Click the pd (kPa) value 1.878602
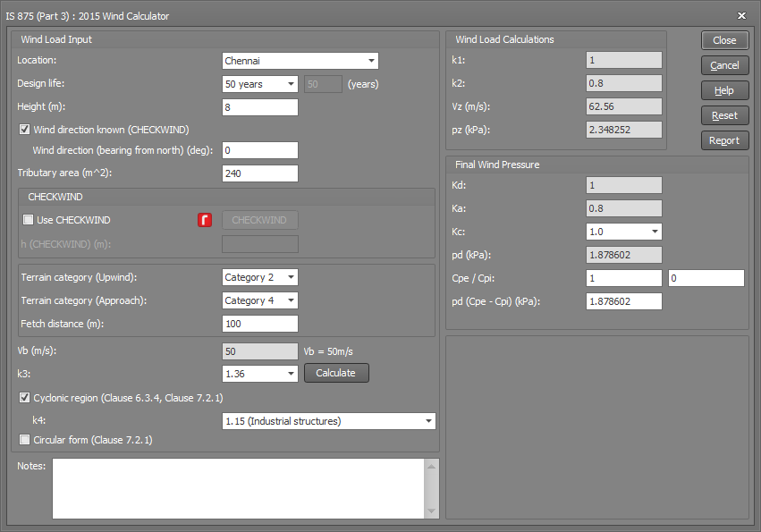761x532 pixels. point(623,255)
